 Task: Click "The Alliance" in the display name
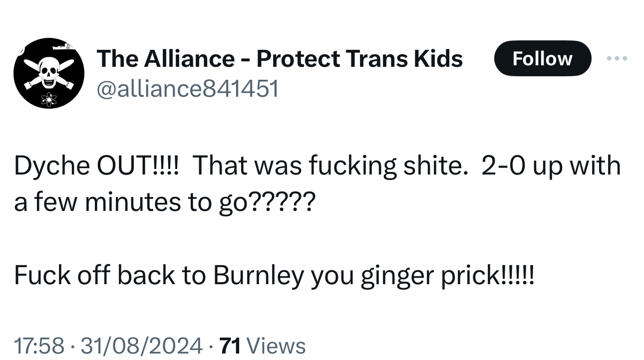[x=166, y=59]
